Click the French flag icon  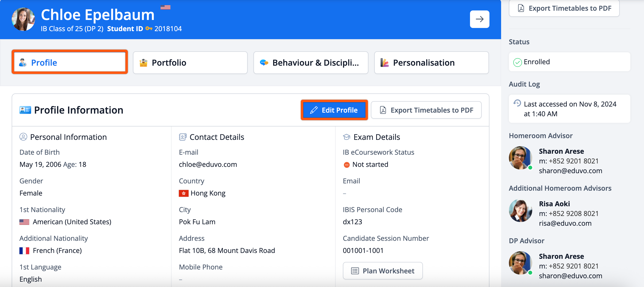[24, 251]
